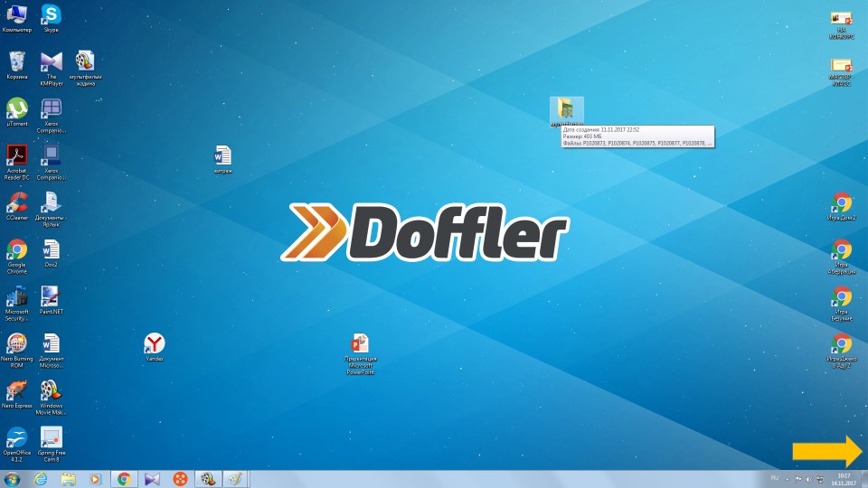868x488 pixels.
Task: Switch to Chrome in the taskbar
Action: coord(124,479)
